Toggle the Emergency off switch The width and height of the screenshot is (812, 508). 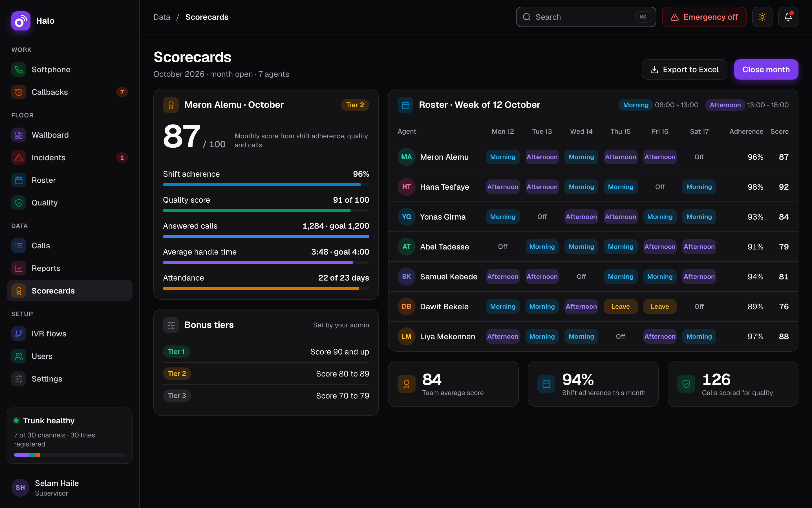pos(704,17)
